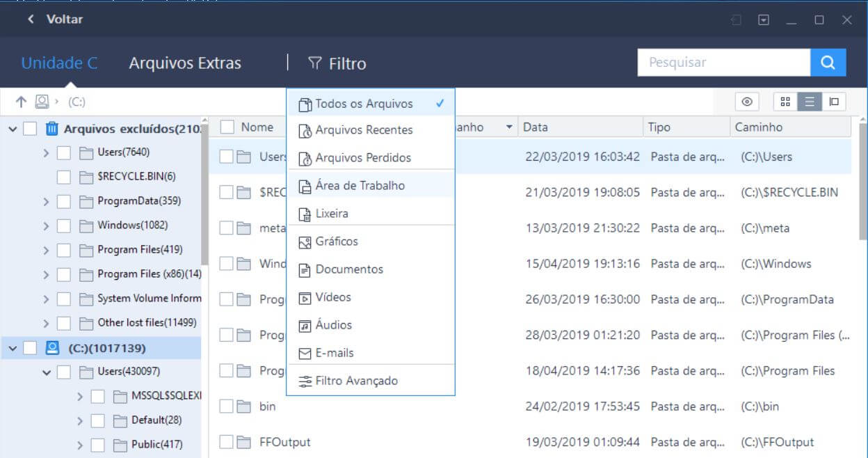Check the Arquivos excluídos checkbox
The image size is (868, 458).
[30, 129]
